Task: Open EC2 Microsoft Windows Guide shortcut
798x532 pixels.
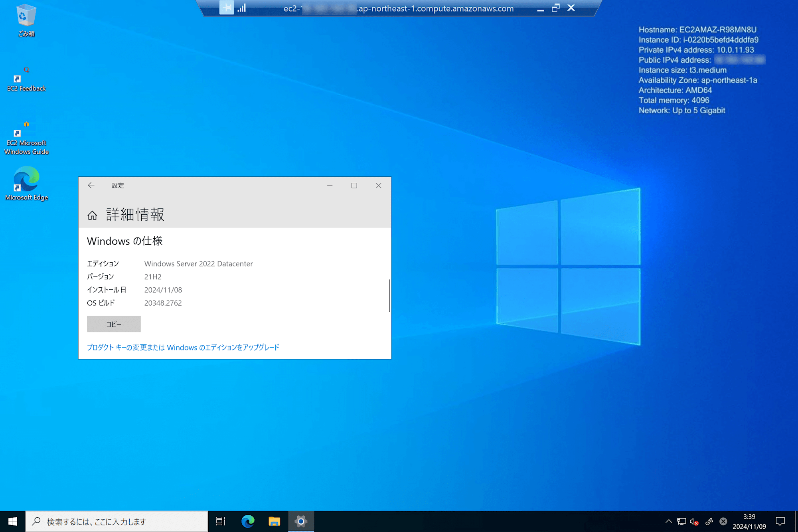Action: point(26,138)
